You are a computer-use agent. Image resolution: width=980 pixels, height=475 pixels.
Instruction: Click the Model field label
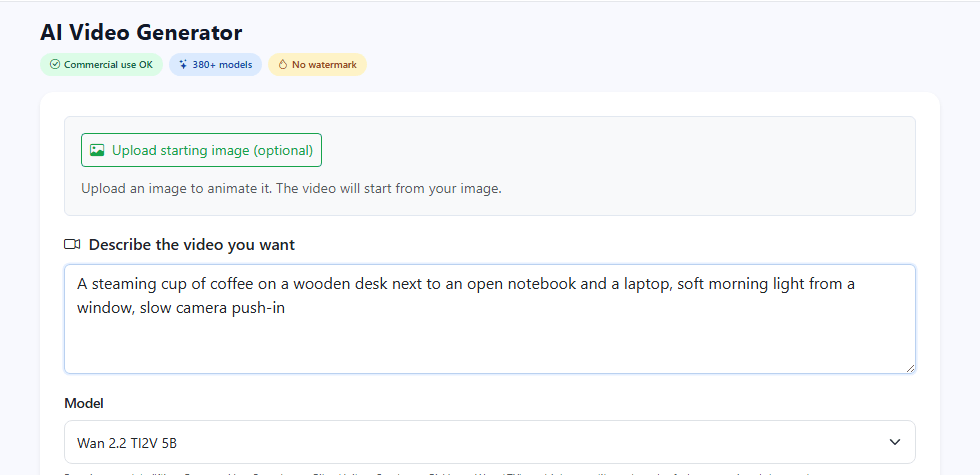pos(84,403)
